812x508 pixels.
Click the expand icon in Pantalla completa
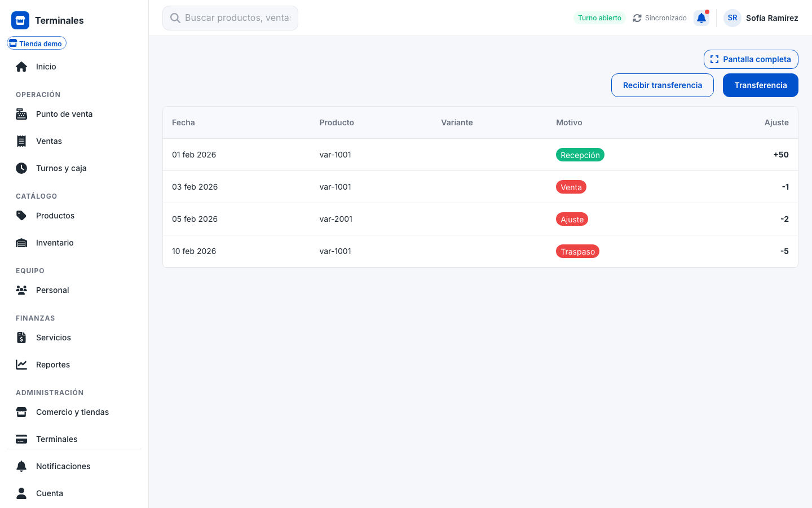tap(714, 59)
